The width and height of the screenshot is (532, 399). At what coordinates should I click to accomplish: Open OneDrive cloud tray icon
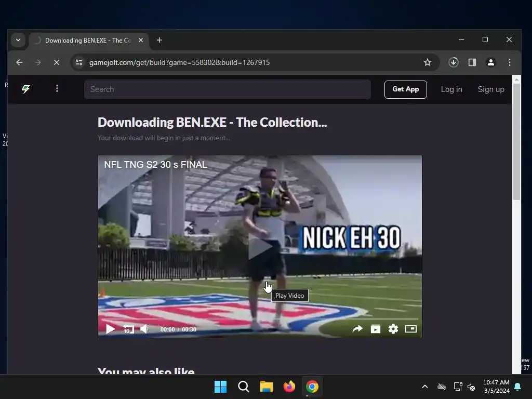[442, 387]
